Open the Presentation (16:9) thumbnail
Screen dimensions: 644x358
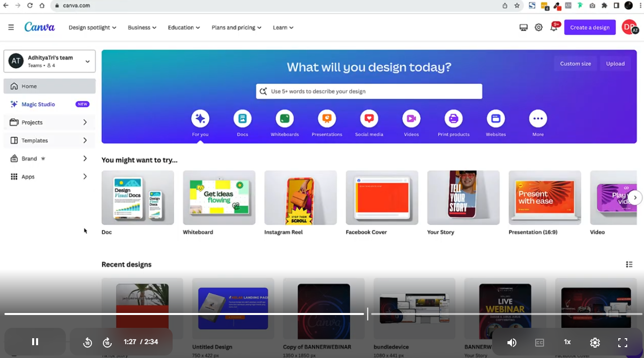pos(545,198)
